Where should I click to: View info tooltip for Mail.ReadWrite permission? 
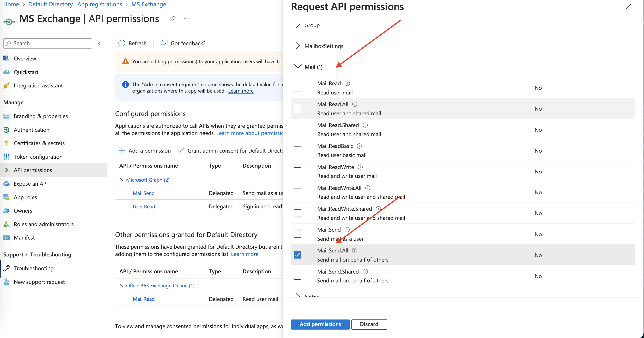coord(361,167)
